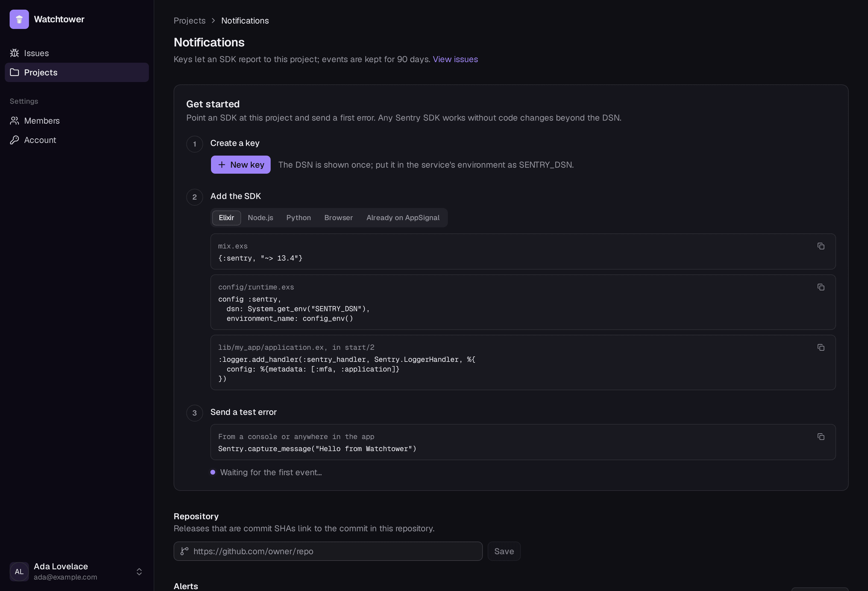868x591 pixels.
Task: Follow the View issues link
Action: [x=455, y=59]
